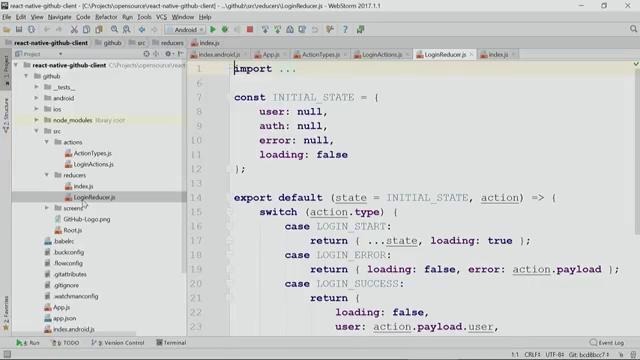The image size is (640, 360).
Task: Open the Version Control tool window
Action: (x=118, y=343)
